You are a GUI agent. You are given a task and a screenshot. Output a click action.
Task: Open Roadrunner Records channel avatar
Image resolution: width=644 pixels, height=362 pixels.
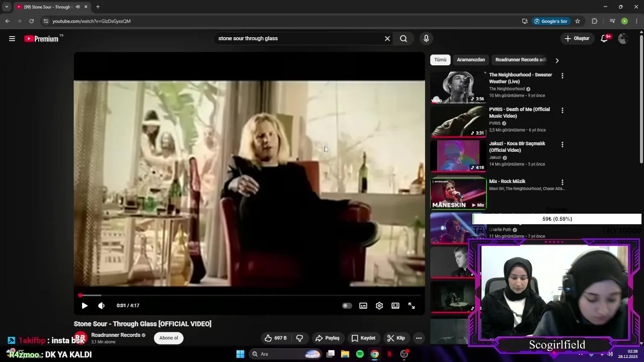(80, 338)
